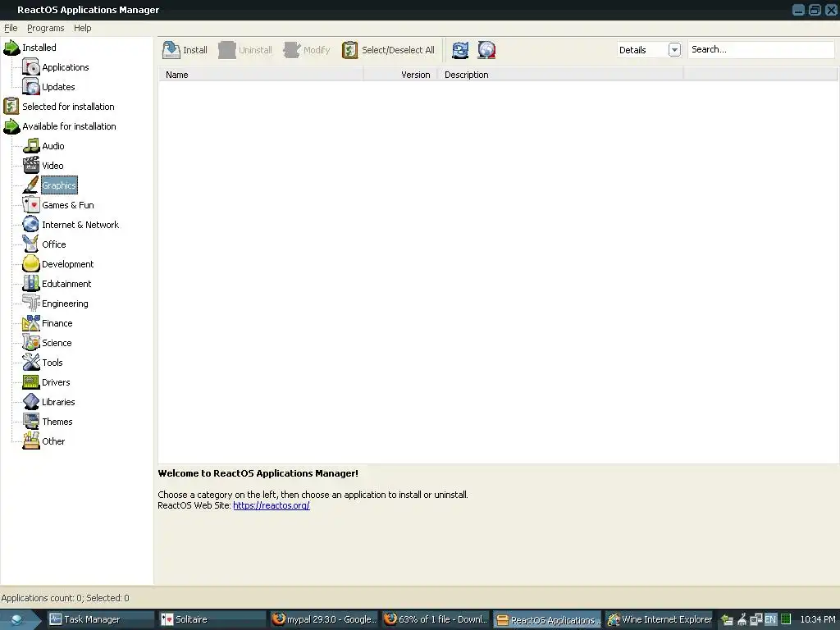
Task: Select the Graphics category label
Action: 59,185
